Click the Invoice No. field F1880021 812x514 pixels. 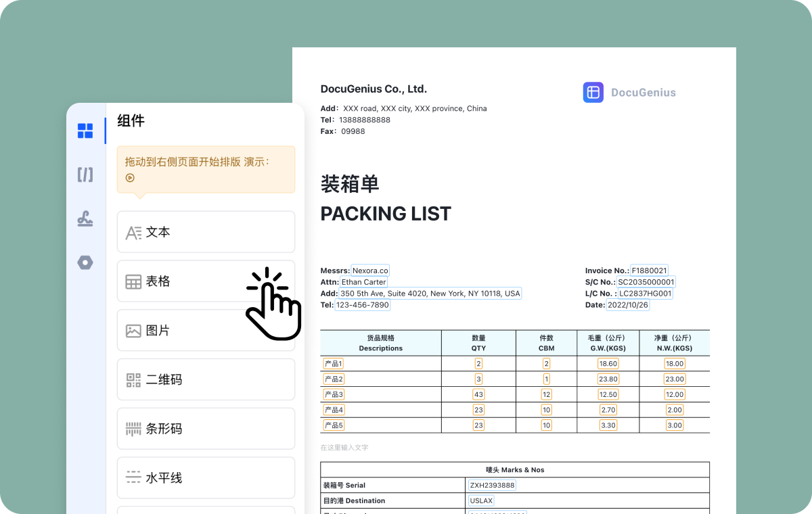pos(650,271)
